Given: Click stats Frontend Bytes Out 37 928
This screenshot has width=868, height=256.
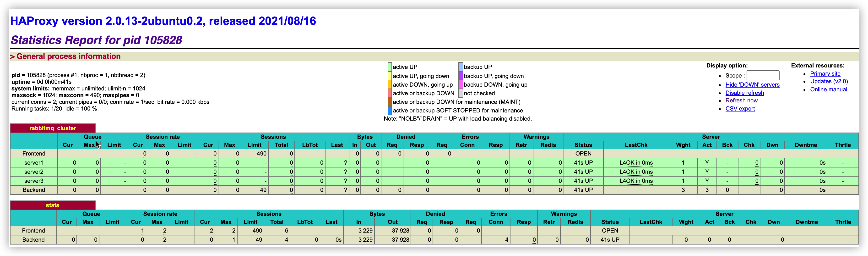Looking at the screenshot, I should [400, 230].
